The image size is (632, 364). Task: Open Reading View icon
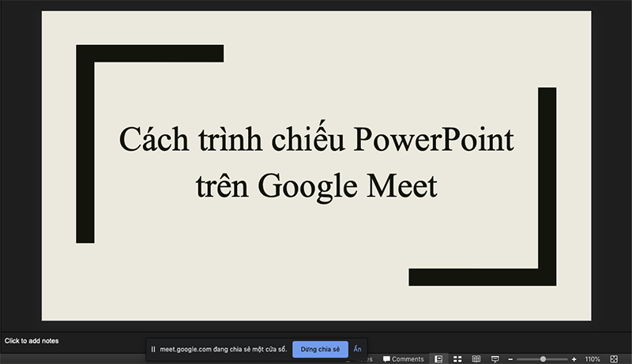click(x=476, y=358)
